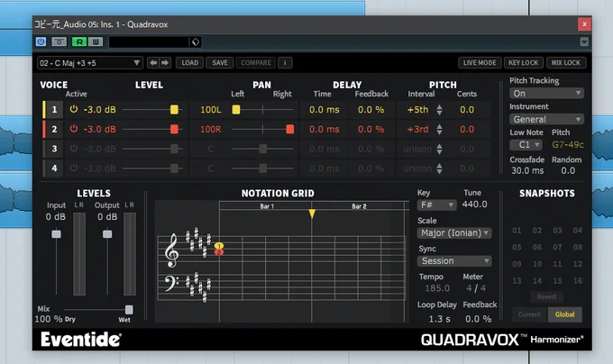Screen dimensions: 613x364
Task: Activate voice 3 power icon
Action: [74, 149]
